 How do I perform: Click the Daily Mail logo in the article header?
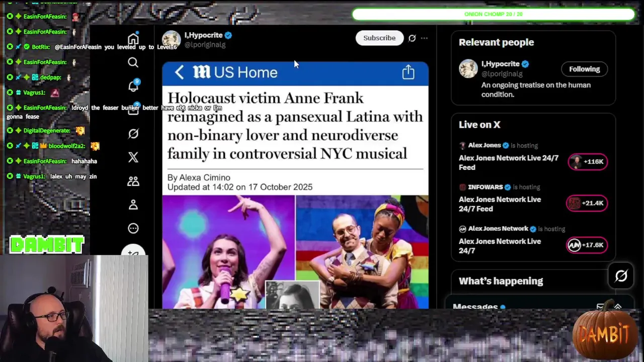(x=201, y=72)
